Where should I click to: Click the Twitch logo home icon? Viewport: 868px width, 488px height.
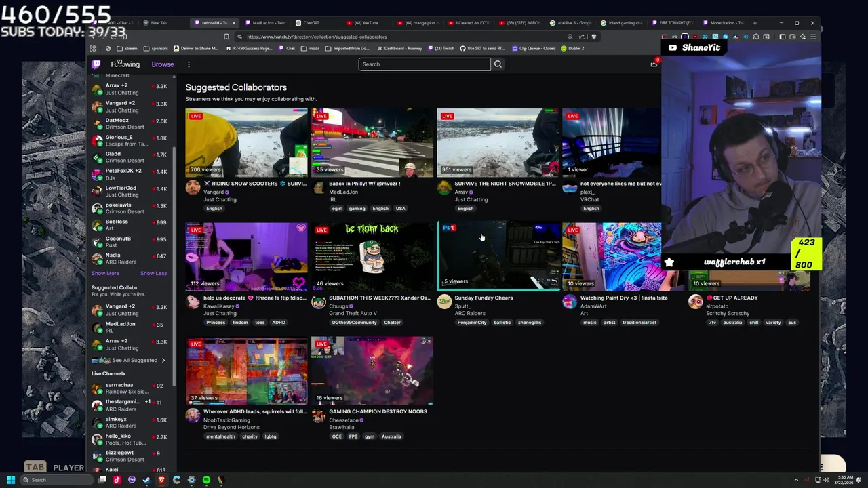[x=96, y=64]
